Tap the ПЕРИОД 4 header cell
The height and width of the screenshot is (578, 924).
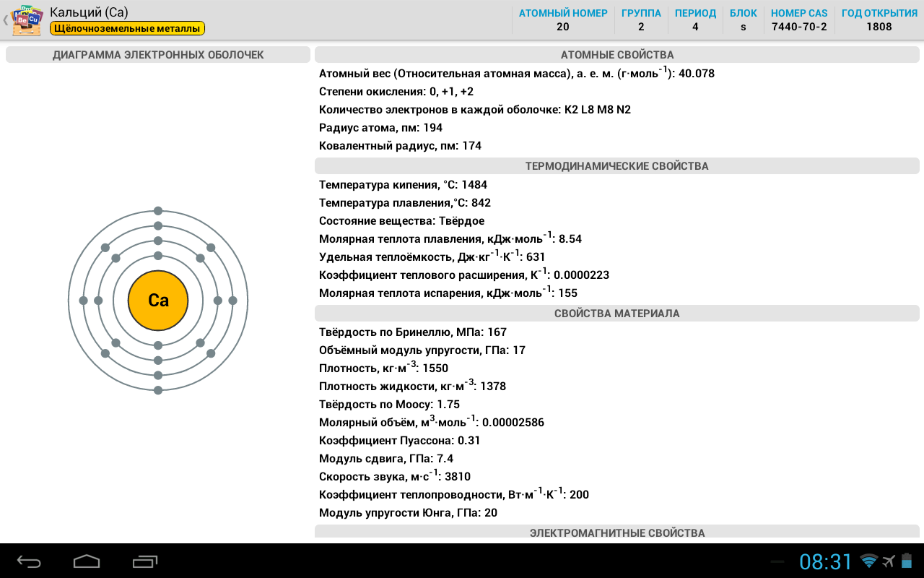695,20
